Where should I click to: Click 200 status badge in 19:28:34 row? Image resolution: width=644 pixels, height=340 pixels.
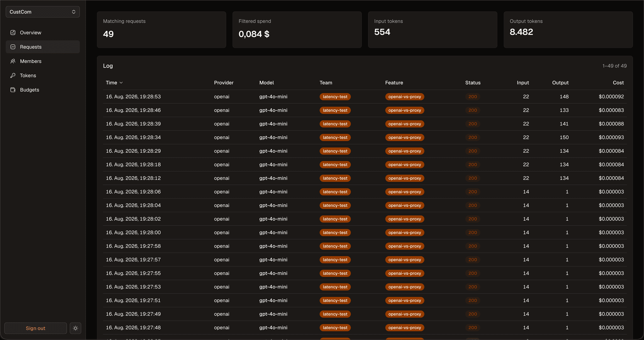pos(473,137)
